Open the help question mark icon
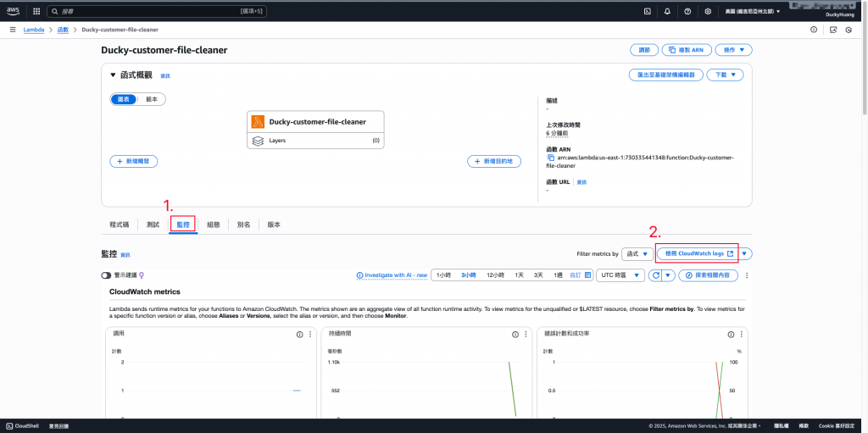868x433 pixels. coord(687,11)
